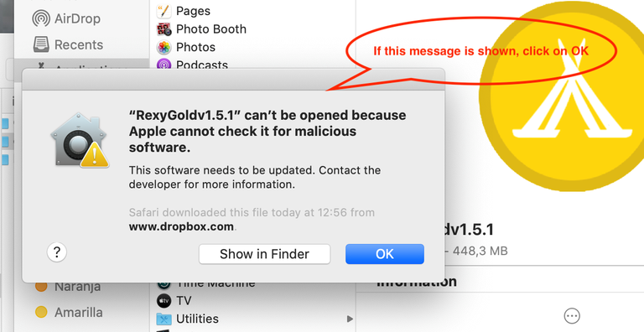Image resolution: width=644 pixels, height=332 pixels.
Task: Click the Show in Finder button
Action: tap(264, 254)
